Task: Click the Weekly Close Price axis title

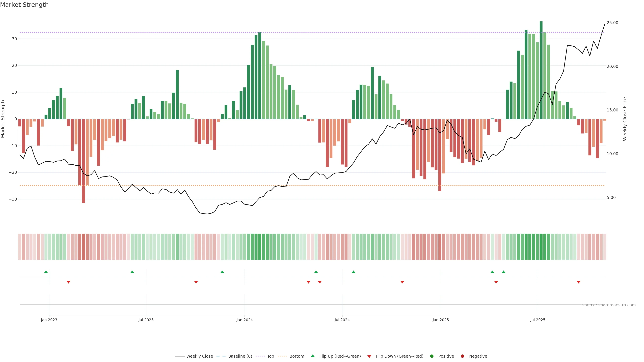Action: coord(625,119)
